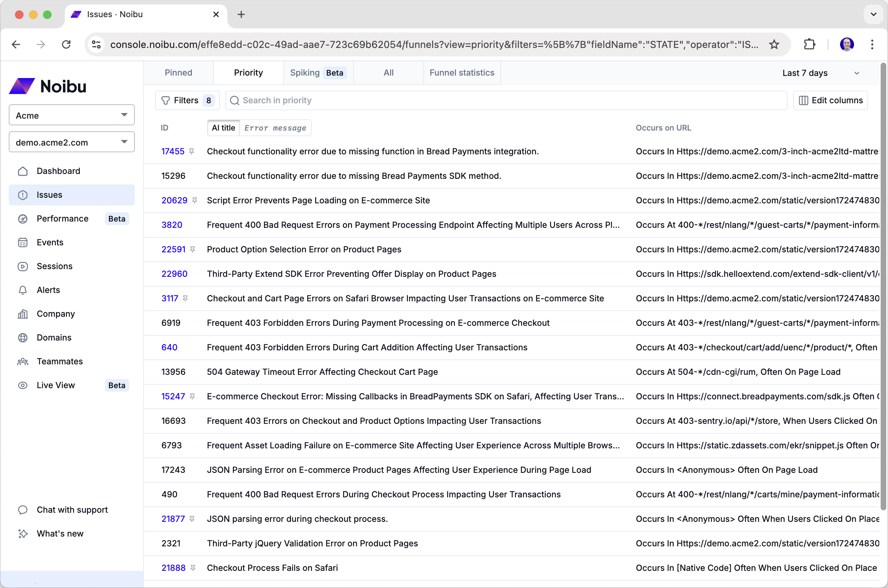Switch the title column to Error message
Image resolution: width=888 pixels, height=588 pixels.
(x=275, y=128)
